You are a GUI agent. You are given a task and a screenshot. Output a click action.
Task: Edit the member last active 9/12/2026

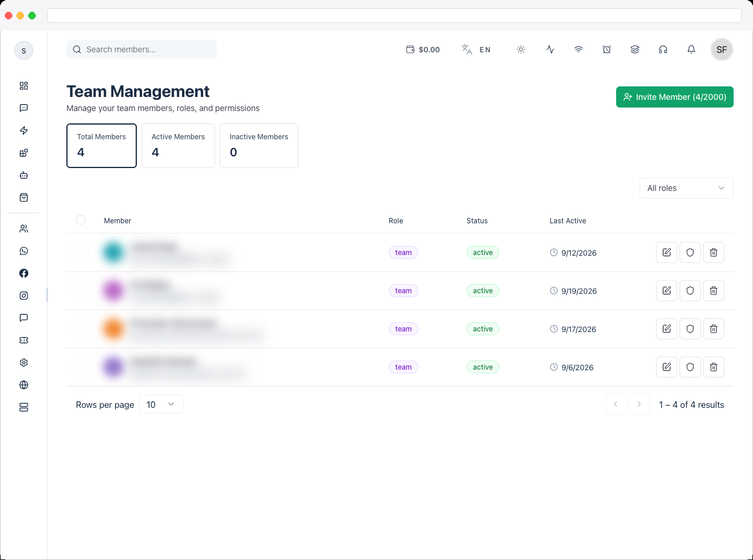coord(667,252)
